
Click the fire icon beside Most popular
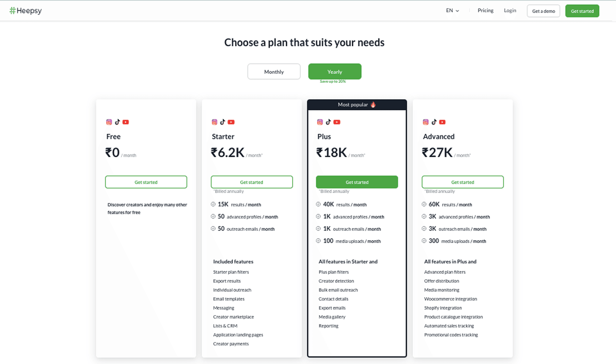[x=373, y=104]
